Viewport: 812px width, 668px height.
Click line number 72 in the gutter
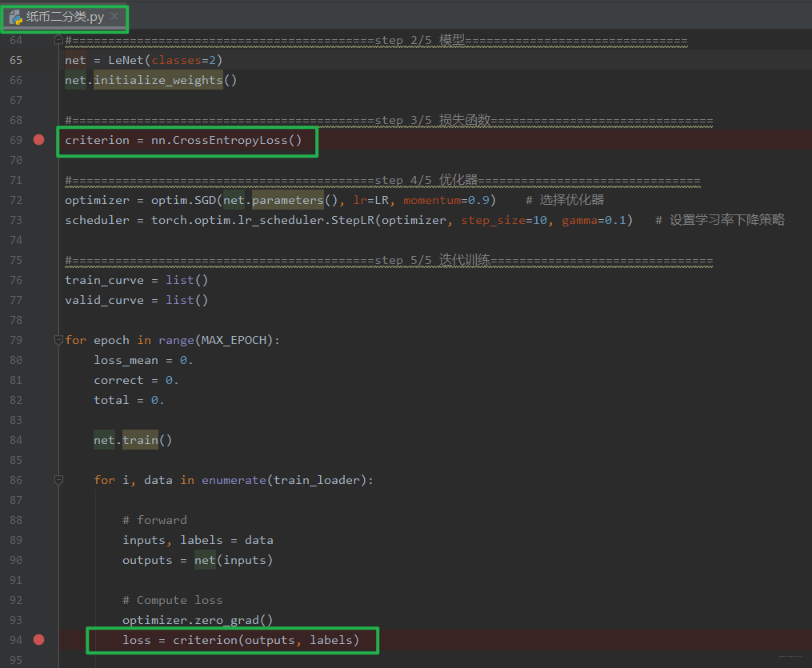point(16,200)
